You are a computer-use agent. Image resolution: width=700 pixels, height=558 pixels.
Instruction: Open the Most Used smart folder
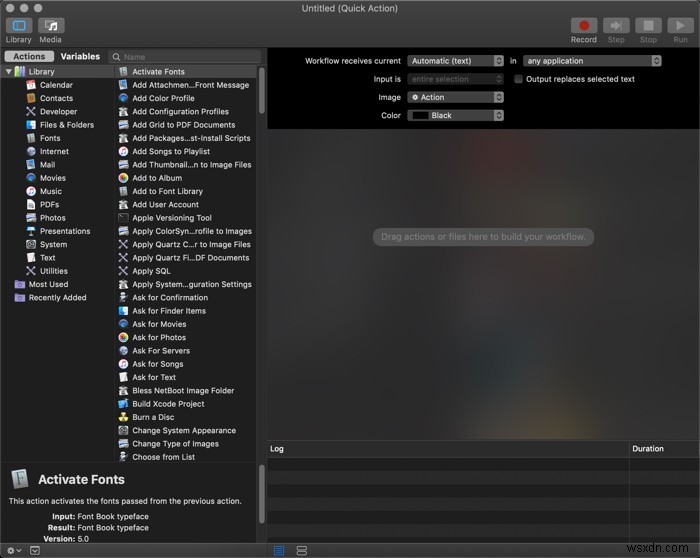coord(42,284)
